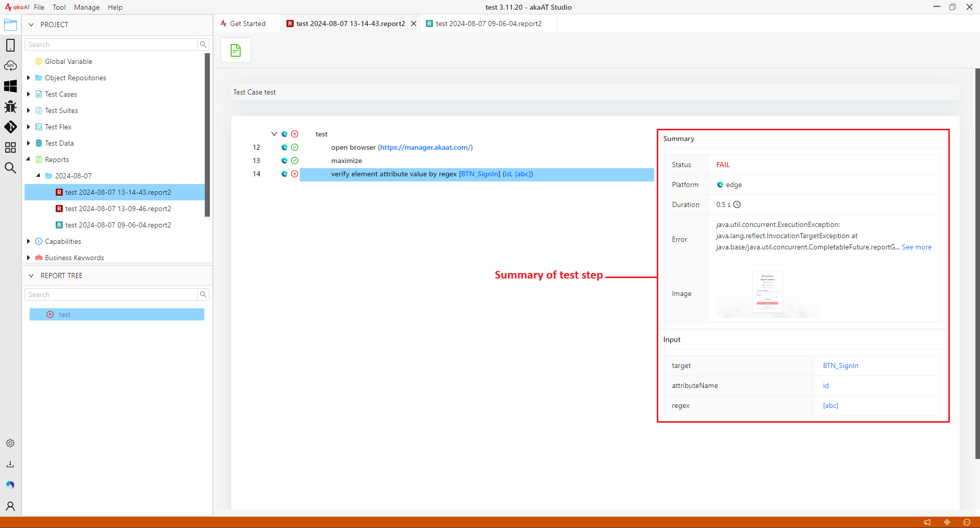Expand Test Cases tree node
Image resolution: width=980 pixels, height=528 pixels.
tap(29, 94)
